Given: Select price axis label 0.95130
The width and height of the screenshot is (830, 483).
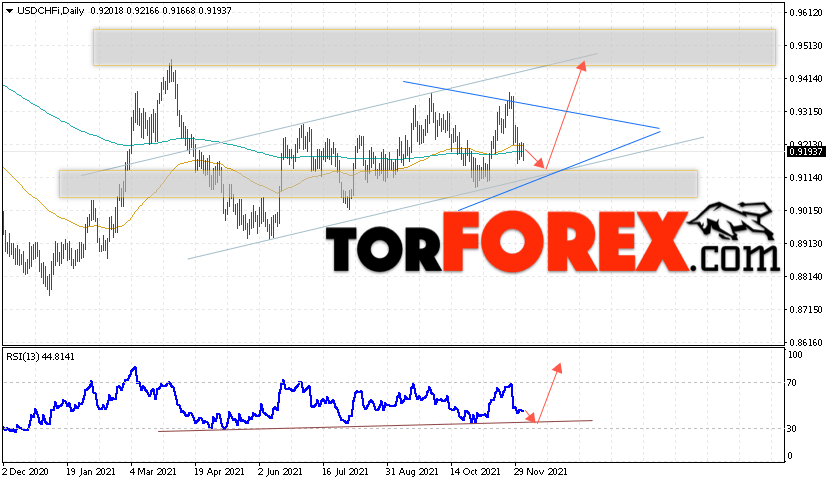Looking at the screenshot, I should [x=806, y=46].
